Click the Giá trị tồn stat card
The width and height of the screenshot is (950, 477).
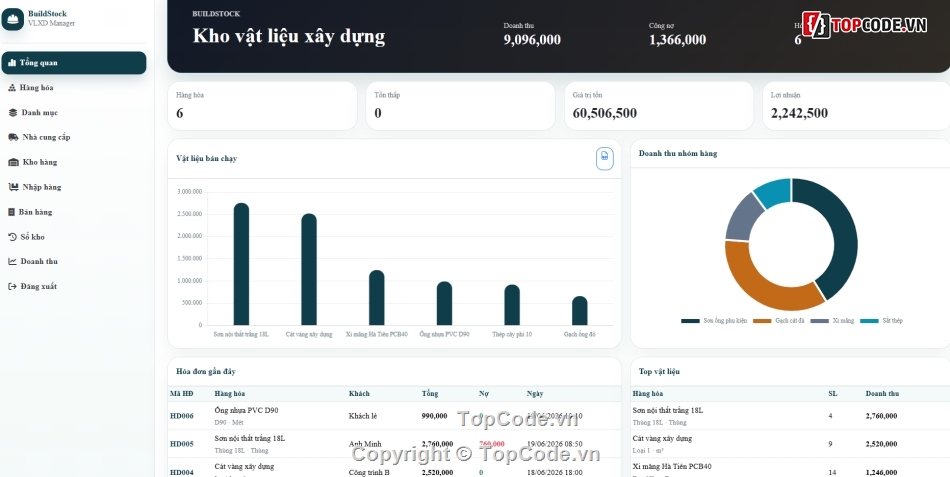659,106
